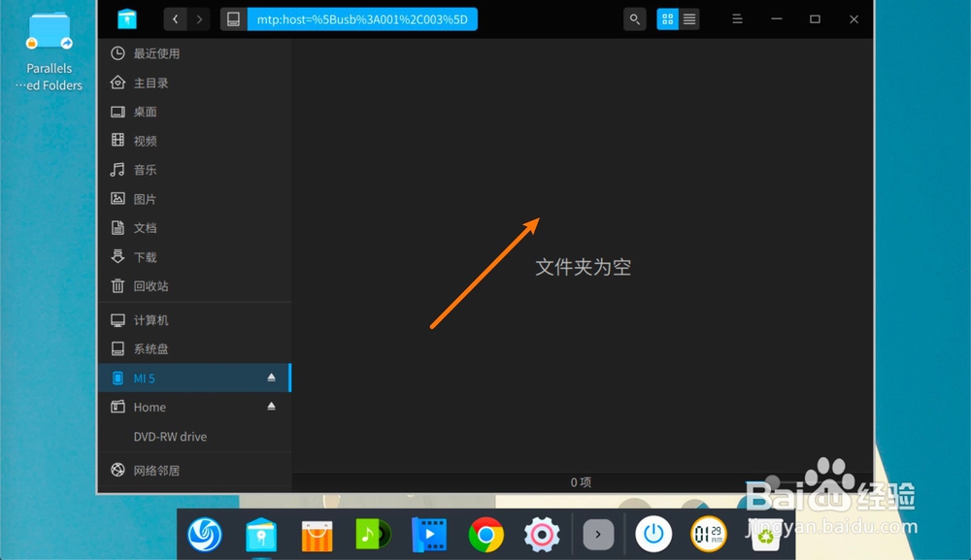The width and height of the screenshot is (971, 560).
Task: Open the 文档 documents folder
Action: [x=194, y=228]
